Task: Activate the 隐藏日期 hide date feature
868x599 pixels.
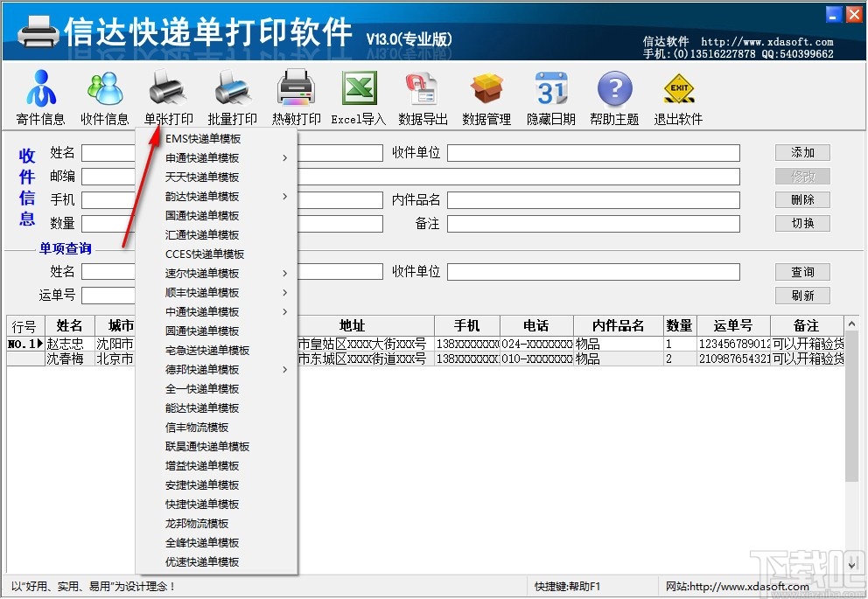Action: (550, 96)
